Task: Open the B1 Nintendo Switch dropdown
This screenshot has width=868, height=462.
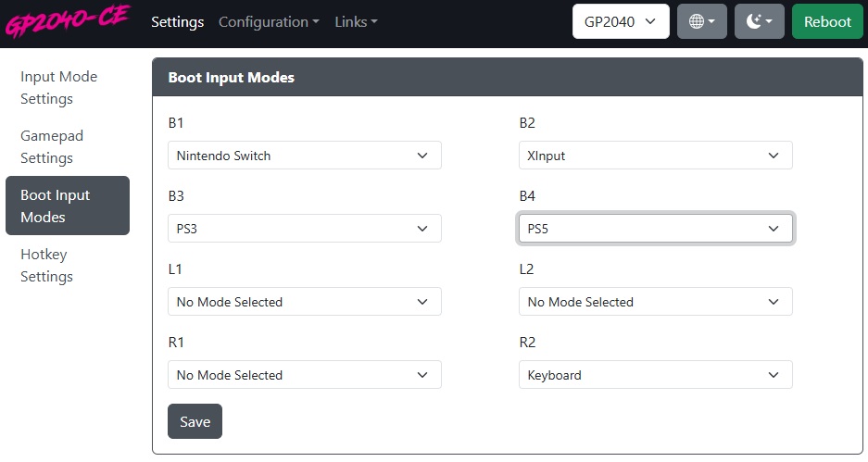Action: pos(304,156)
